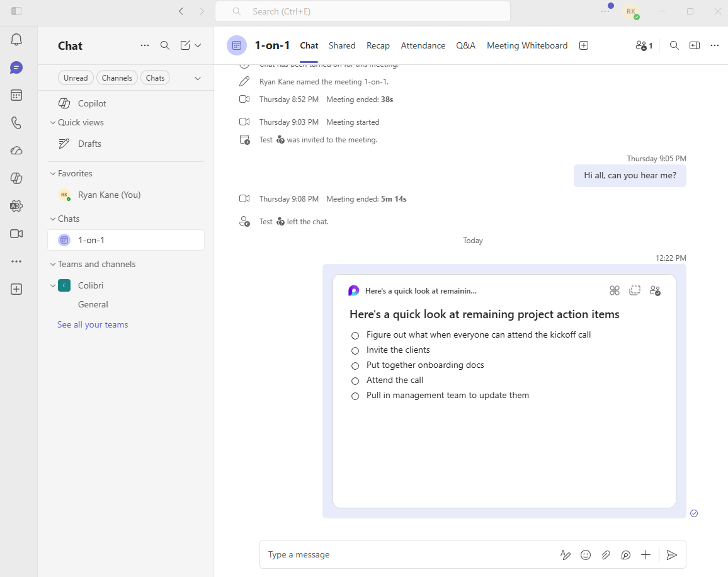Open the Calls app in the sidebar

click(x=16, y=123)
